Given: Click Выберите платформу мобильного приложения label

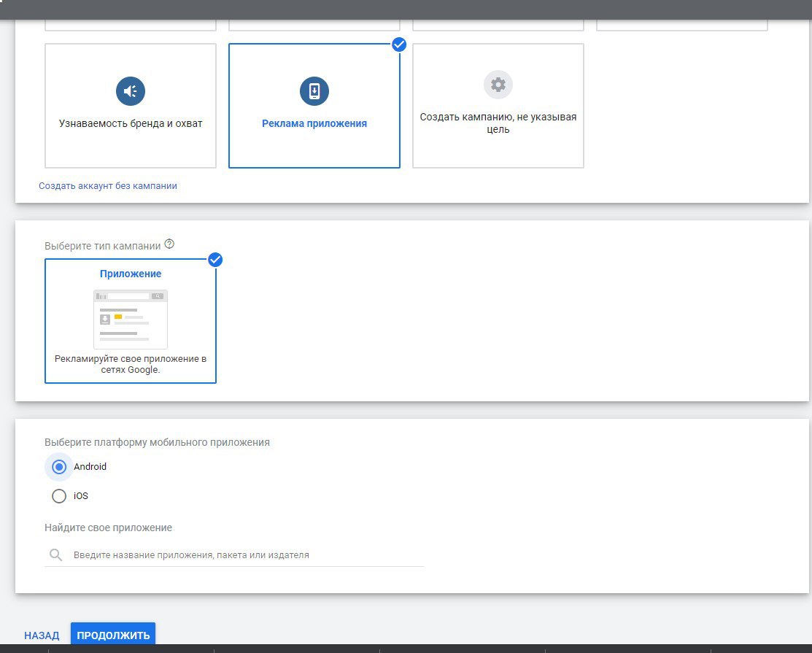Looking at the screenshot, I should coord(157,442).
